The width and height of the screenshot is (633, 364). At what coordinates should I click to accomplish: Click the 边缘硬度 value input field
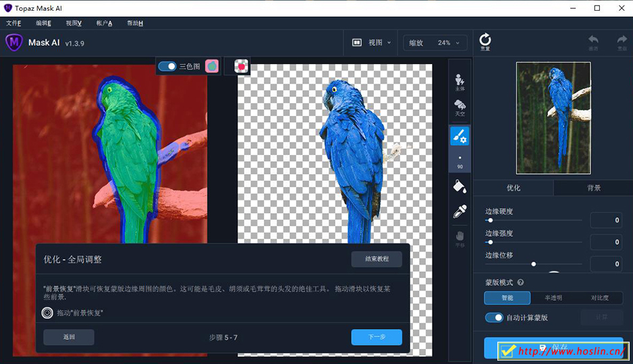(x=606, y=220)
